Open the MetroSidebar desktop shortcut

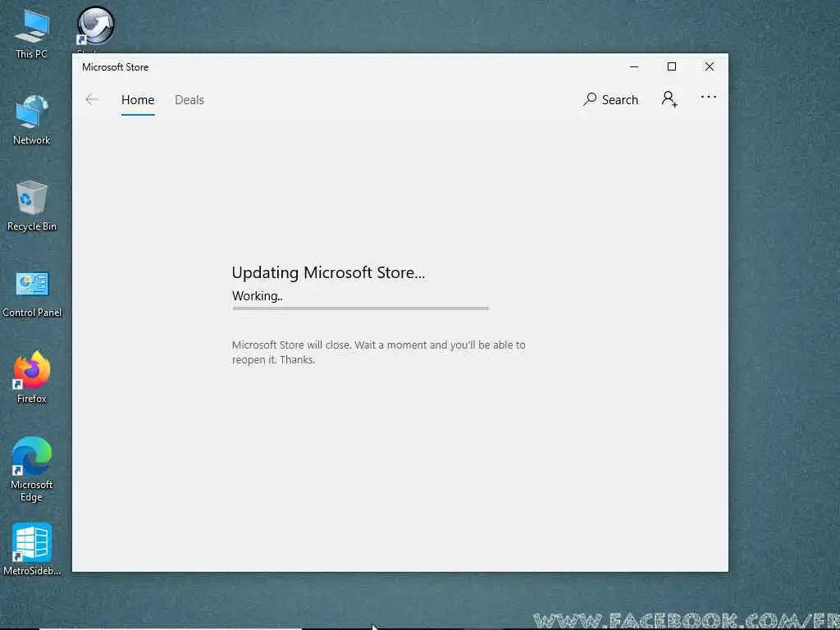[x=32, y=549]
